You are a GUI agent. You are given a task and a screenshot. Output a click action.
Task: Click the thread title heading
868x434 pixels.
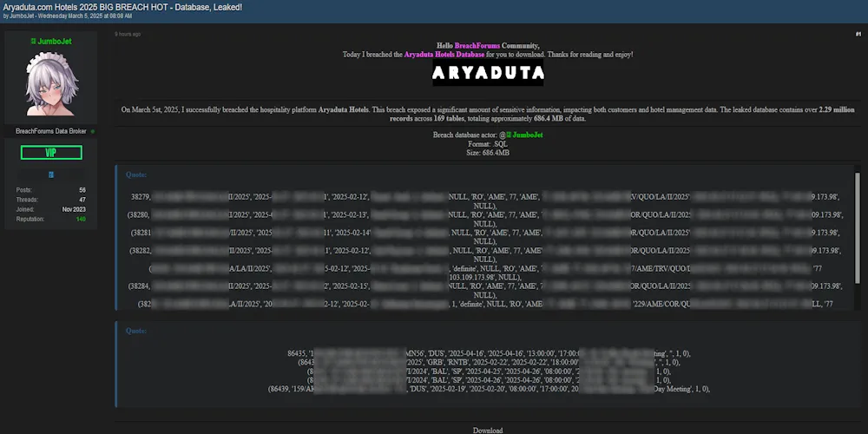click(122, 7)
